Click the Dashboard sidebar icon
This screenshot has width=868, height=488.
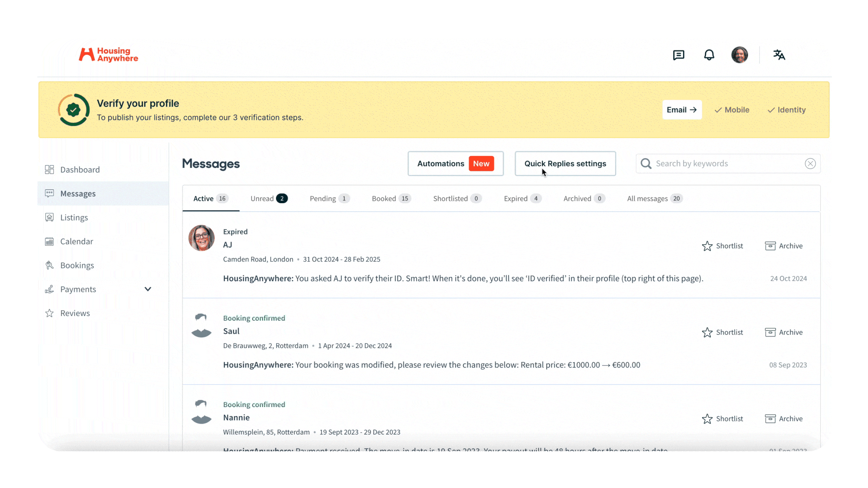pyautogui.click(x=50, y=169)
